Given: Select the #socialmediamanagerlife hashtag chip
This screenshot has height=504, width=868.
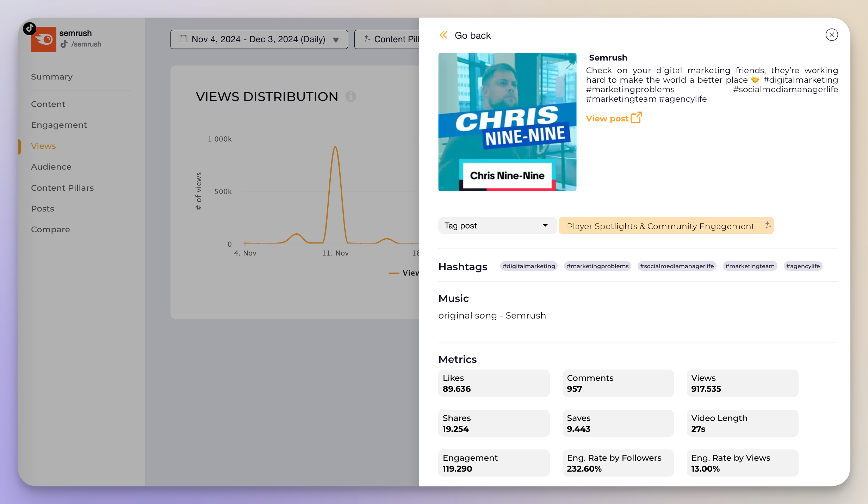Looking at the screenshot, I should click(677, 266).
